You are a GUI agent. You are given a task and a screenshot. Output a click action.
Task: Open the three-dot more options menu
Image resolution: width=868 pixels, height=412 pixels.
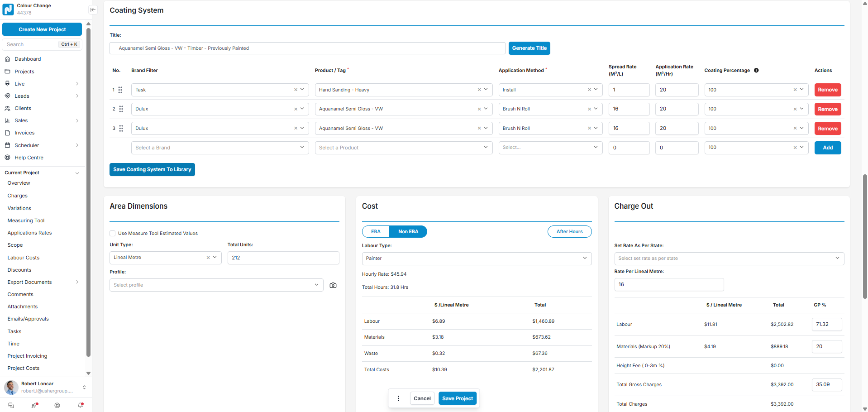click(398, 398)
